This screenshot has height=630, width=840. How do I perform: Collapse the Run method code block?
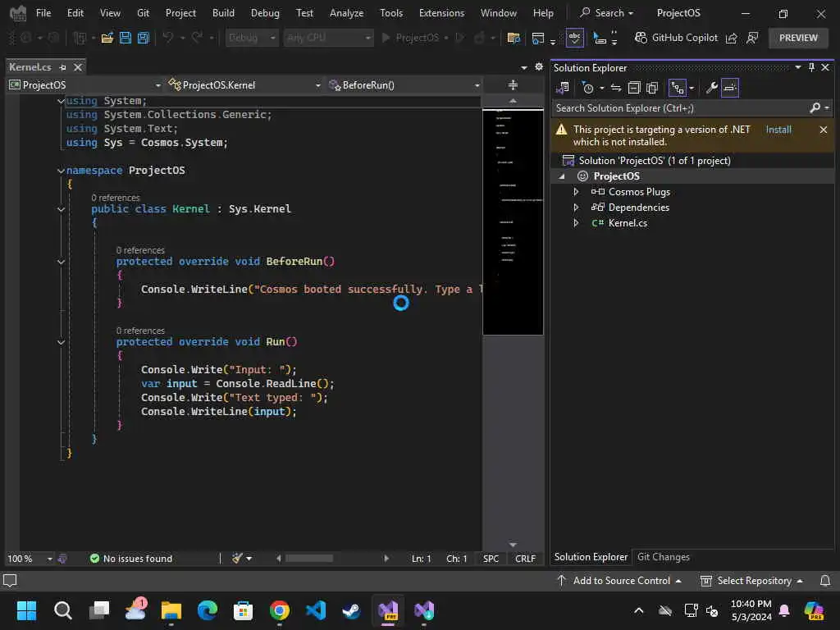pyautogui.click(x=61, y=342)
